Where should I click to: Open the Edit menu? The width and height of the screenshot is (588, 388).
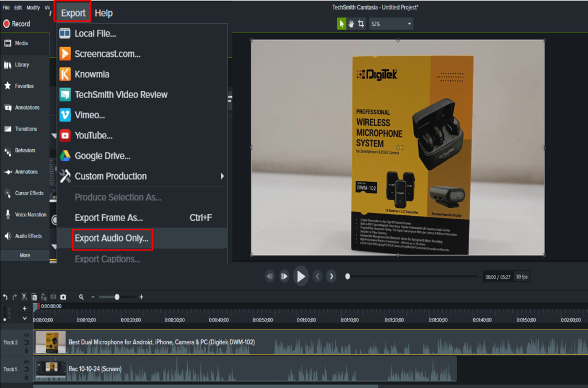pos(18,7)
